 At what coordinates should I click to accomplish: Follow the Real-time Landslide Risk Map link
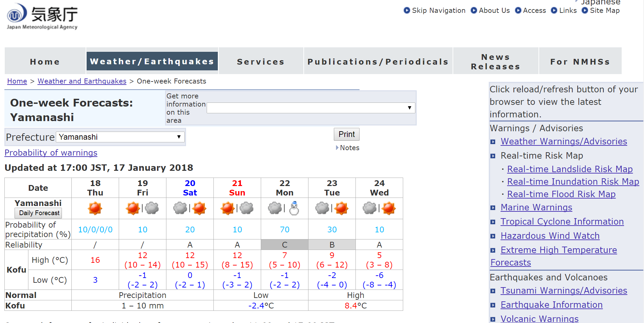point(570,169)
